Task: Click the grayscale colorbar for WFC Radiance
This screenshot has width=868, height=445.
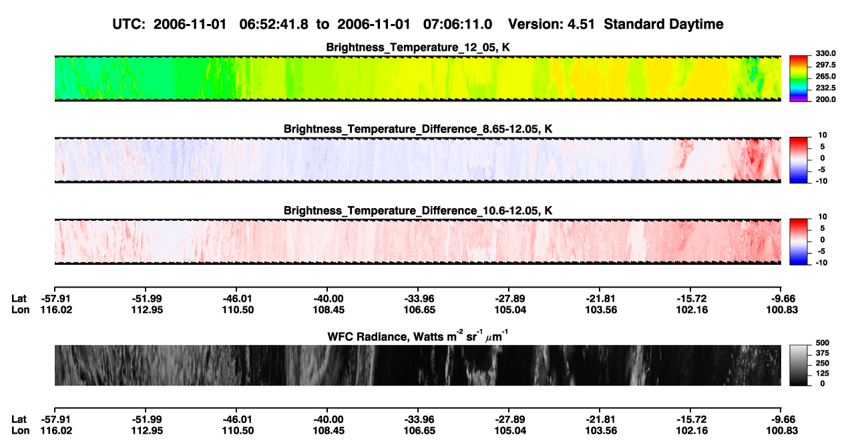Action: coord(799,366)
